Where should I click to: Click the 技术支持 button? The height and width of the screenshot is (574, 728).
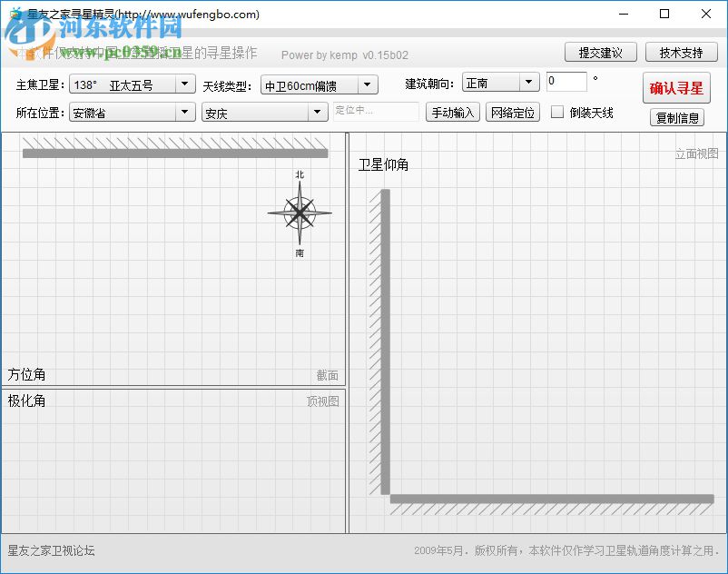click(681, 52)
